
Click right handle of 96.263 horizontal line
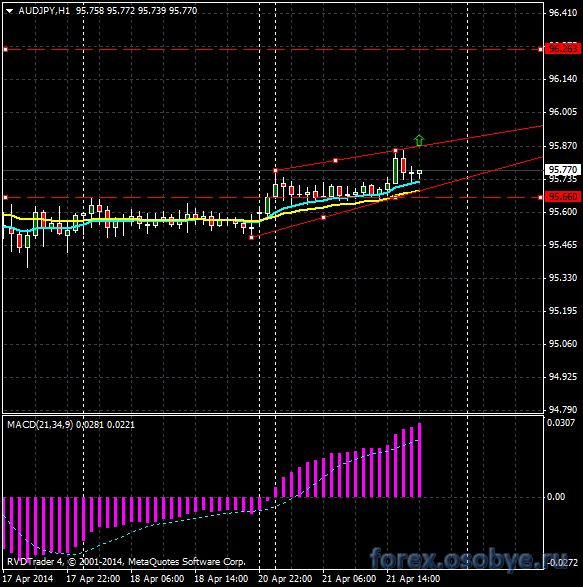pyautogui.click(x=540, y=49)
